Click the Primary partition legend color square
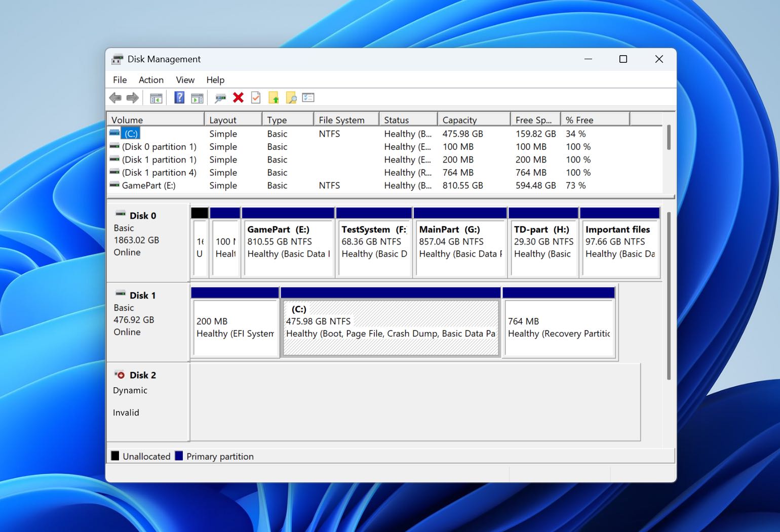Viewport: 780px width, 532px height. pyautogui.click(x=179, y=456)
